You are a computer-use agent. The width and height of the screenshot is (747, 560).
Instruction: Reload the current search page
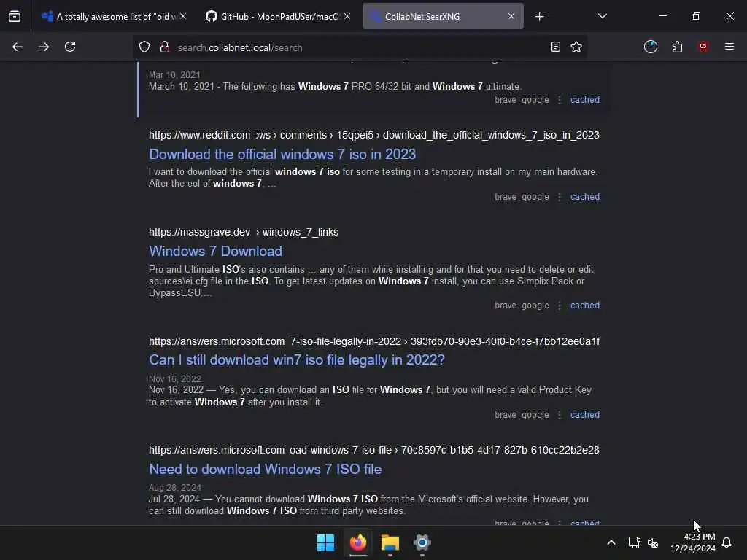(x=70, y=47)
